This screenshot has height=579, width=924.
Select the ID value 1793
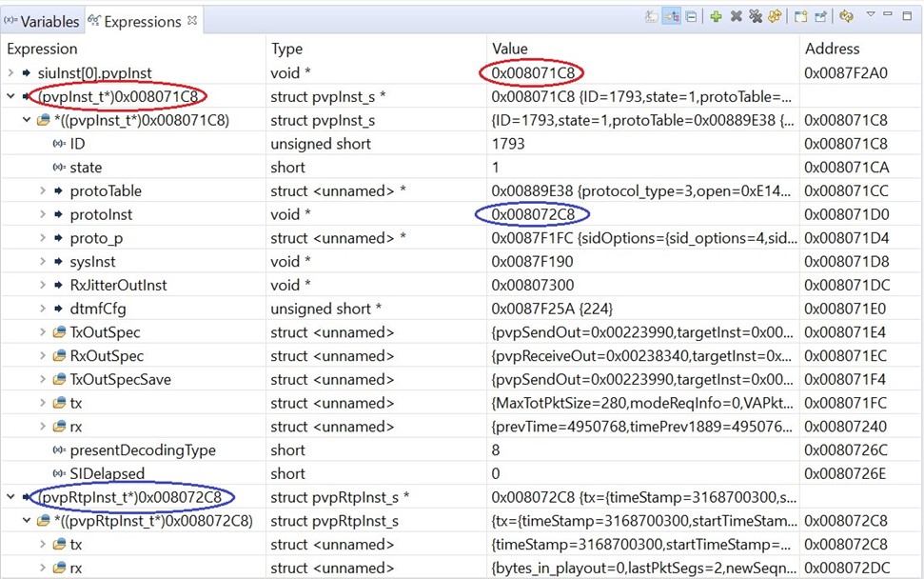pyautogui.click(x=508, y=144)
